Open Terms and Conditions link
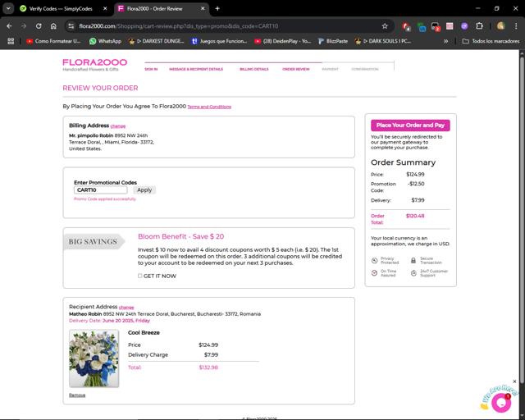The height and width of the screenshot is (420, 525). (x=209, y=107)
